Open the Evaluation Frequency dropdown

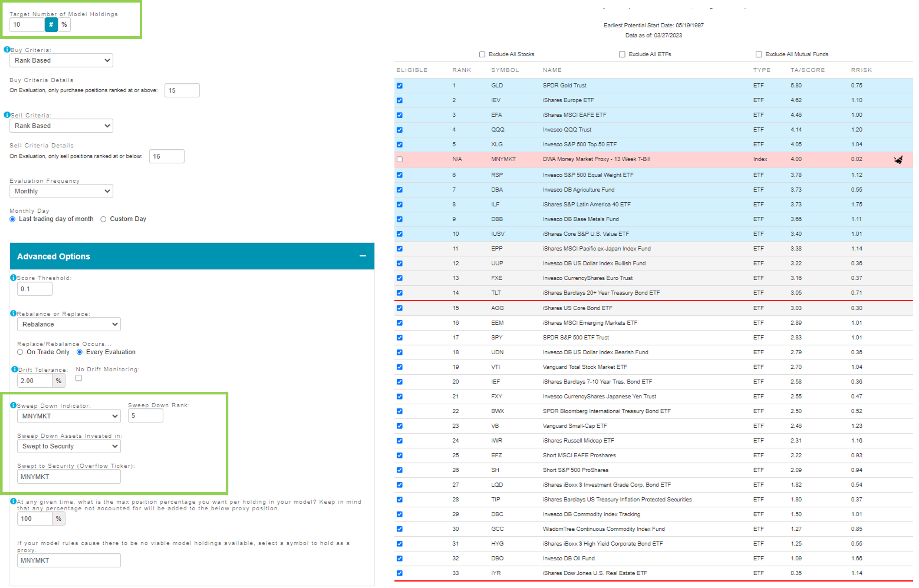pyautogui.click(x=61, y=191)
